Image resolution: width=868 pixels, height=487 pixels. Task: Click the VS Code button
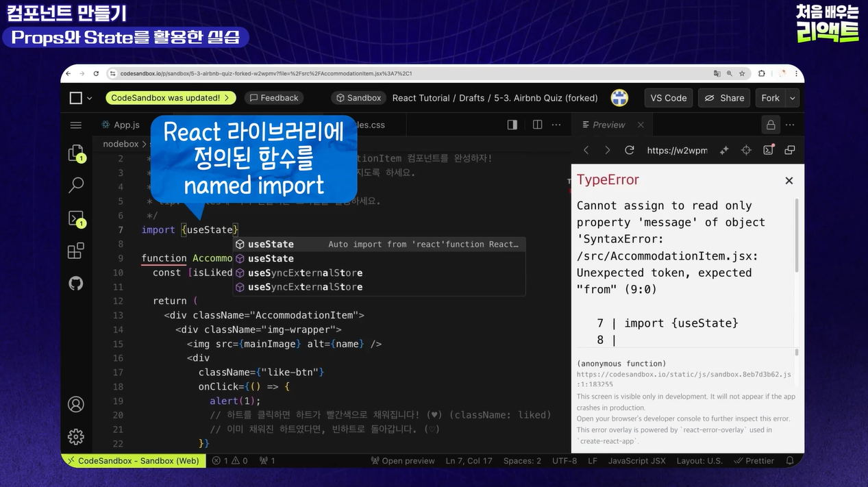(669, 98)
